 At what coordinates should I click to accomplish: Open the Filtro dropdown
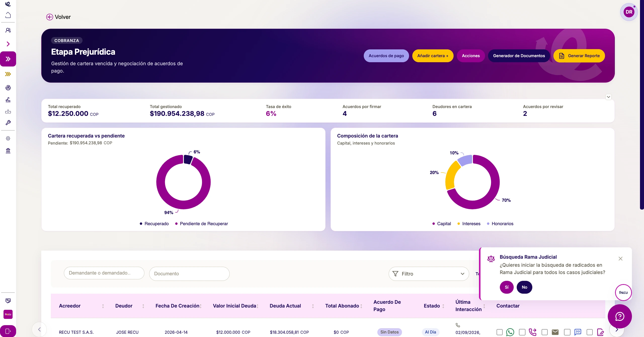pyautogui.click(x=429, y=274)
